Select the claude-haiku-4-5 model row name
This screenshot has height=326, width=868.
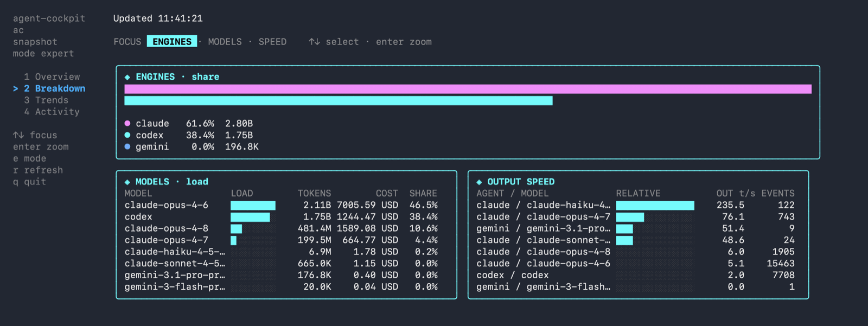(175, 252)
